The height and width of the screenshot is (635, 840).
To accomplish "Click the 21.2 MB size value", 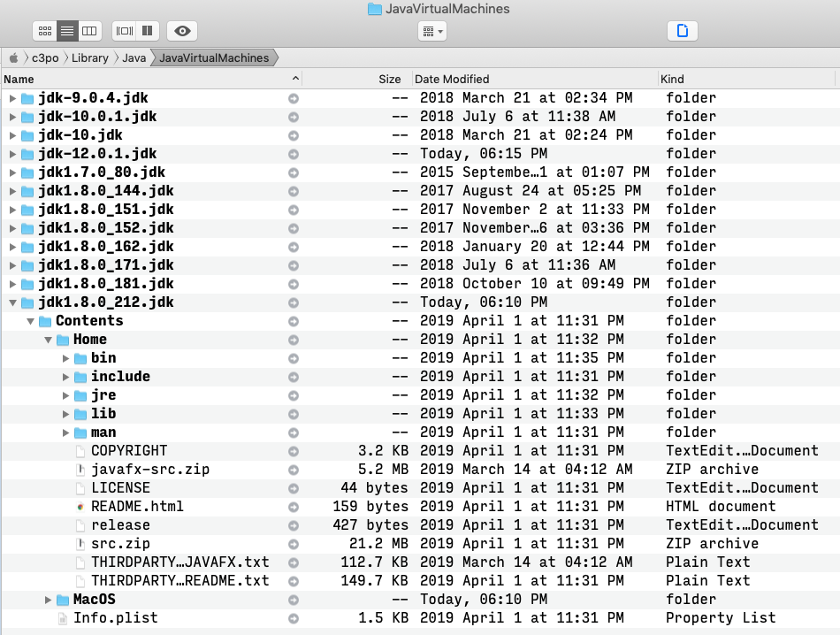I will click(x=378, y=543).
